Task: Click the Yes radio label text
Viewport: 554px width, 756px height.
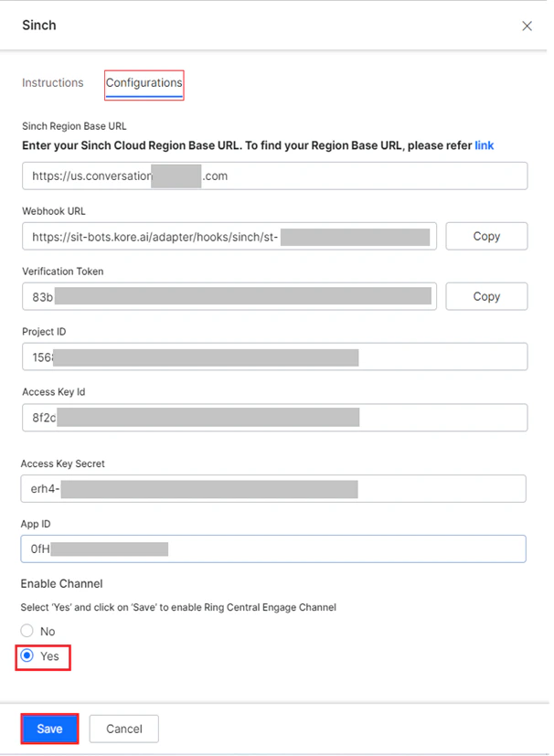Action: click(x=49, y=656)
